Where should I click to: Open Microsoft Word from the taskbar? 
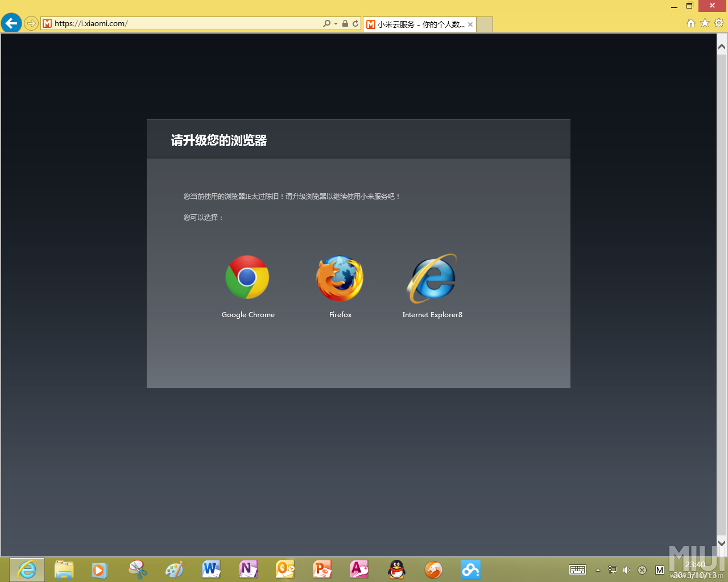point(211,569)
